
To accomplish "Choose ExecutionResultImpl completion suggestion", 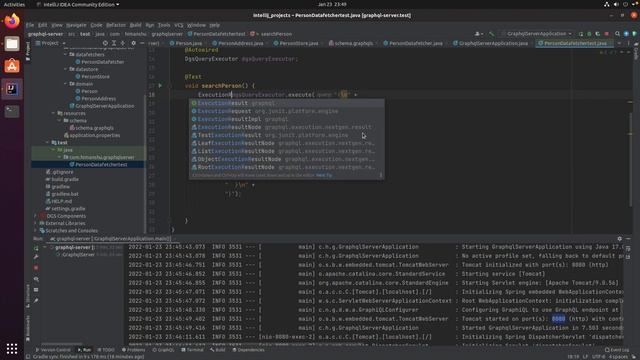I will [x=287, y=119].
